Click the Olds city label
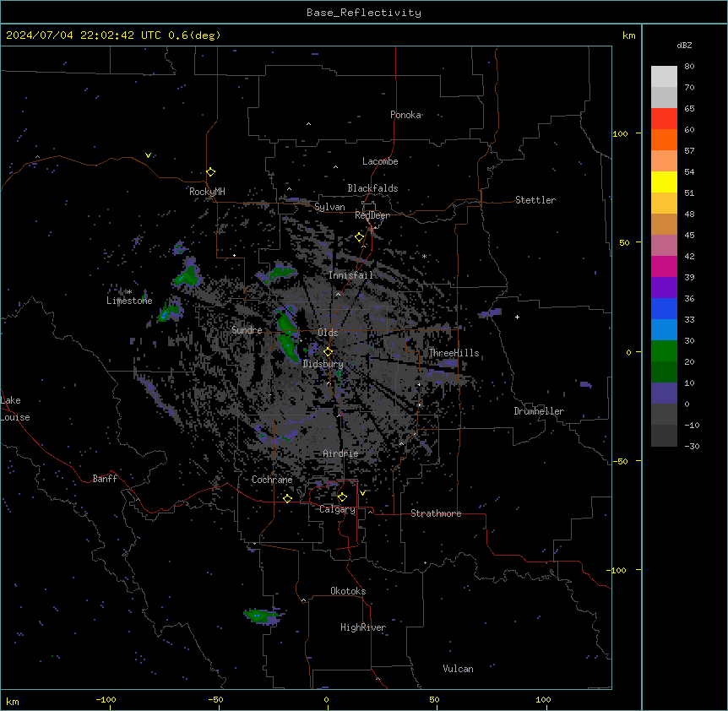 (x=328, y=333)
